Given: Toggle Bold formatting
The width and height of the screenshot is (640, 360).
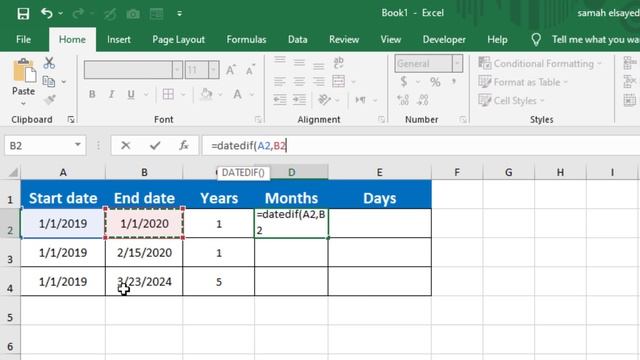Looking at the screenshot, I should (92, 95).
